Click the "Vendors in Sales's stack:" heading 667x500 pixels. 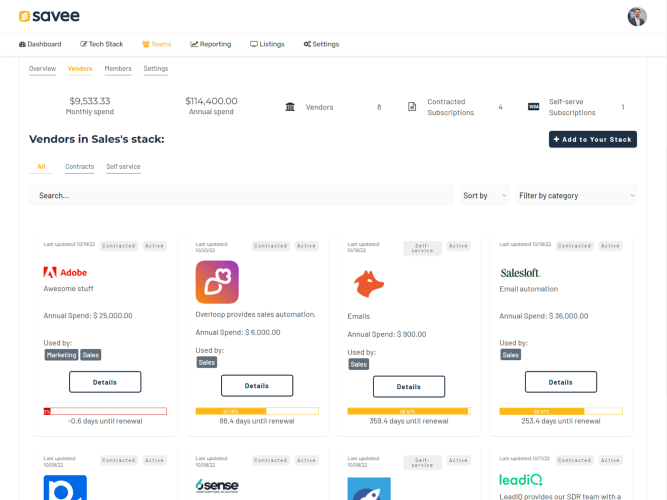click(x=97, y=139)
